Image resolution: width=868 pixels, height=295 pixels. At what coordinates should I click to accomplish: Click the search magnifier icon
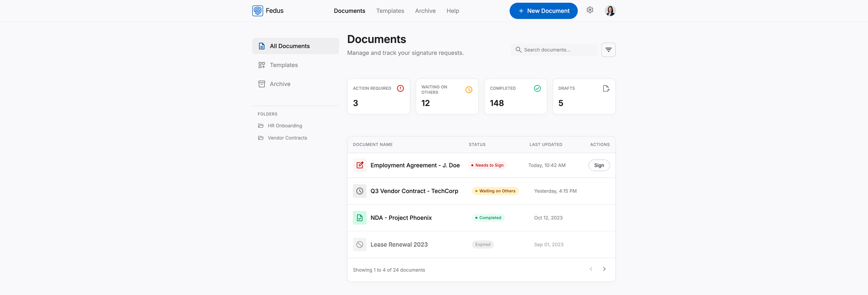518,50
